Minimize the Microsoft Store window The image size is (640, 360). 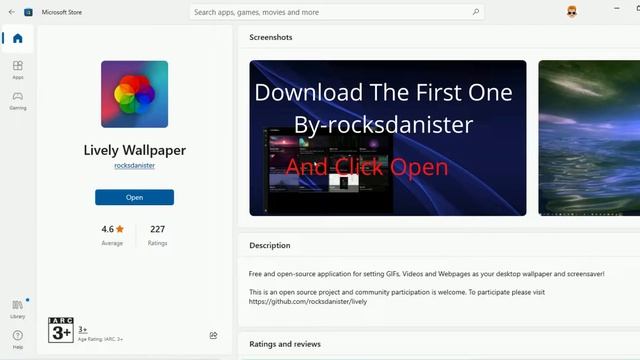coord(617,8)
